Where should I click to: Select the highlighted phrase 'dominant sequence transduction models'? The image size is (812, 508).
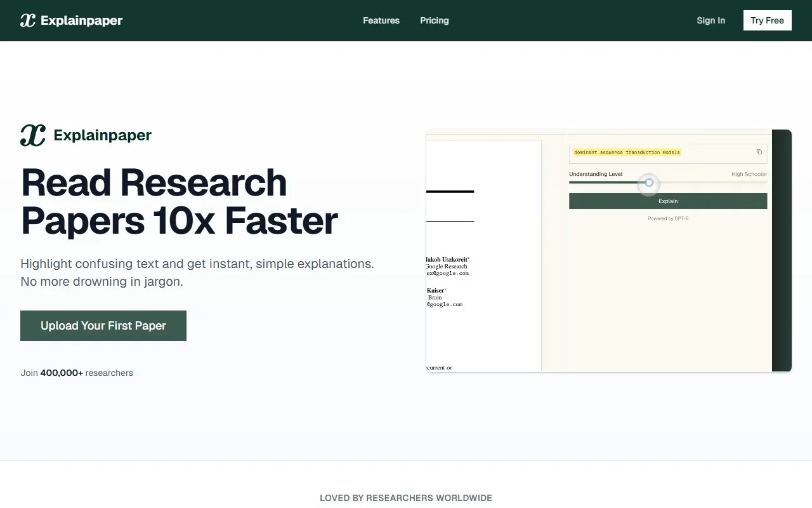[x=627, y=152]
